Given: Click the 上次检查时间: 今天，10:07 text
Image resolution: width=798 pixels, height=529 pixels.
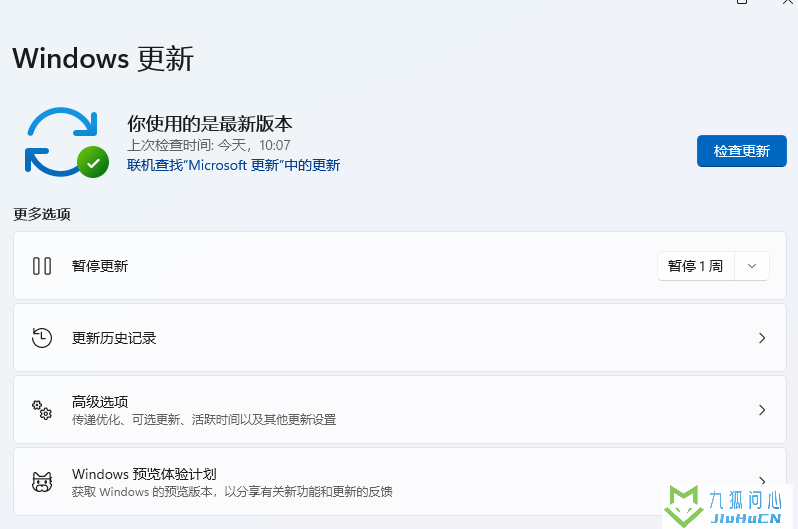Looking at the screenshot, I should 209,145.
